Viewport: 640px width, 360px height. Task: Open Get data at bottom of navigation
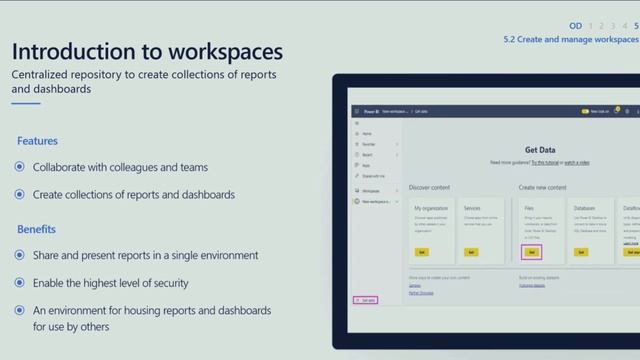[x=365, y=300]
